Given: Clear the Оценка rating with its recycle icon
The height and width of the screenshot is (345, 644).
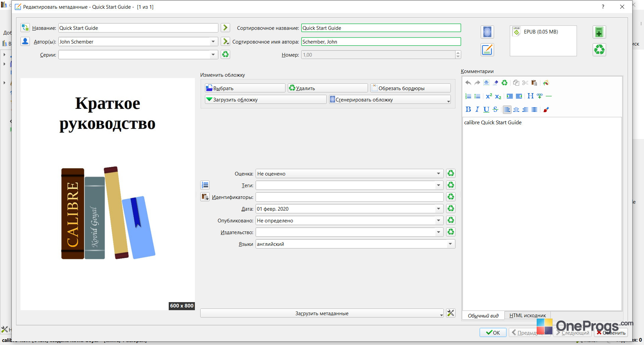Looking at the screenshot, I should [451, 173].
